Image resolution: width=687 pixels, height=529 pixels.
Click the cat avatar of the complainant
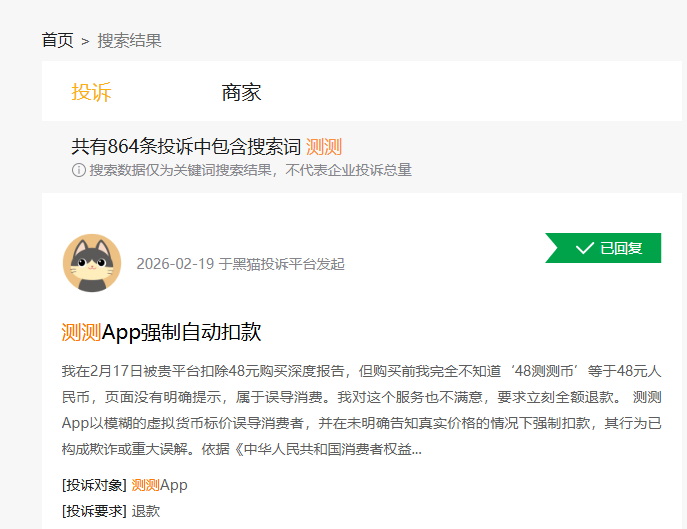92,263
